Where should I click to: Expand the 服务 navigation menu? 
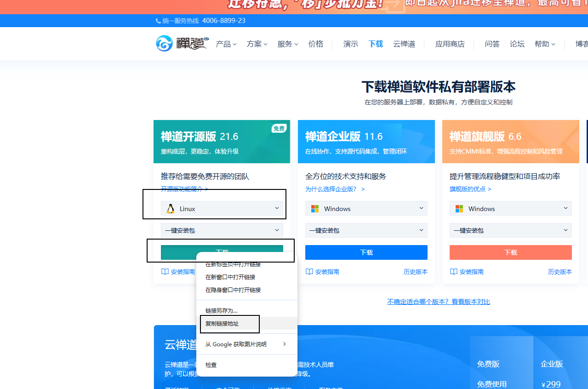[288, 44]
